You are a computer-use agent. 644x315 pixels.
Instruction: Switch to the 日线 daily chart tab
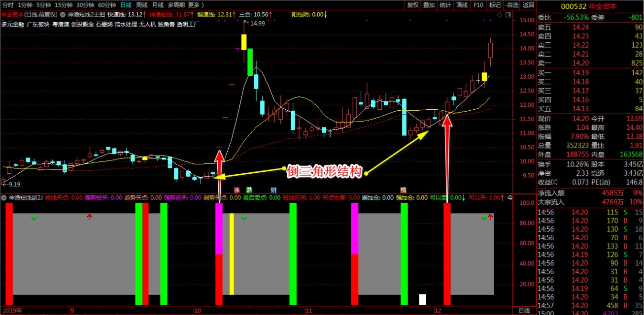pos(126,5)
